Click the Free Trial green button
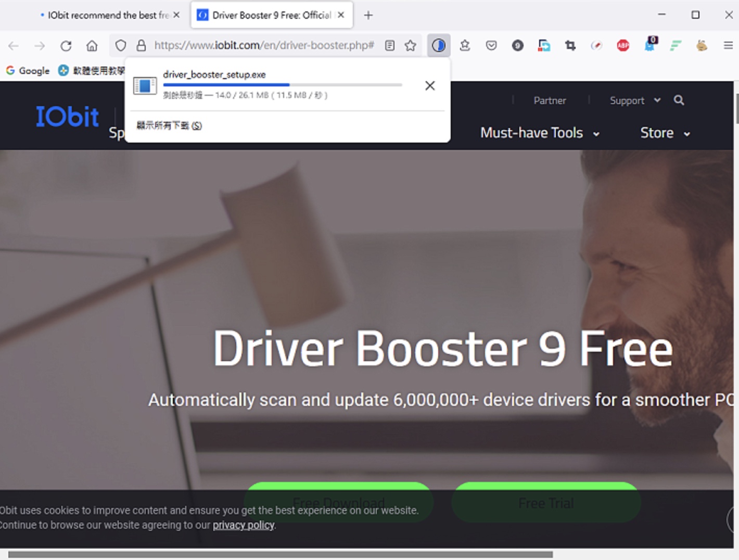Screen dimensions: 739x560 546,502
